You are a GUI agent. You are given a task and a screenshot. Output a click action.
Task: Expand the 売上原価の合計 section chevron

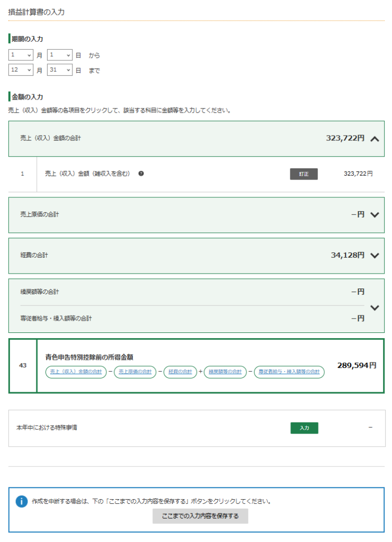375,215
